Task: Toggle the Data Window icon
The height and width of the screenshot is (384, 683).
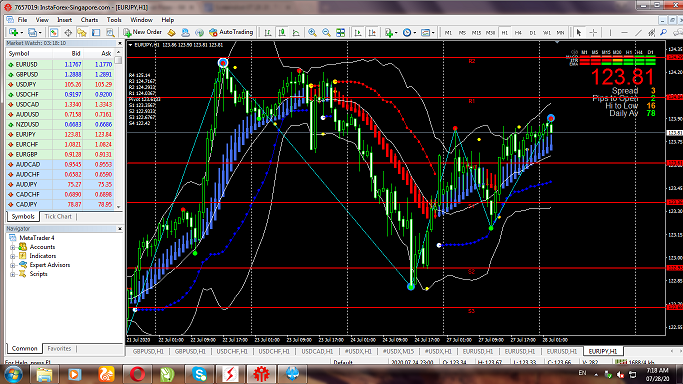Action: pyautogui.click(x=68, y=33)
